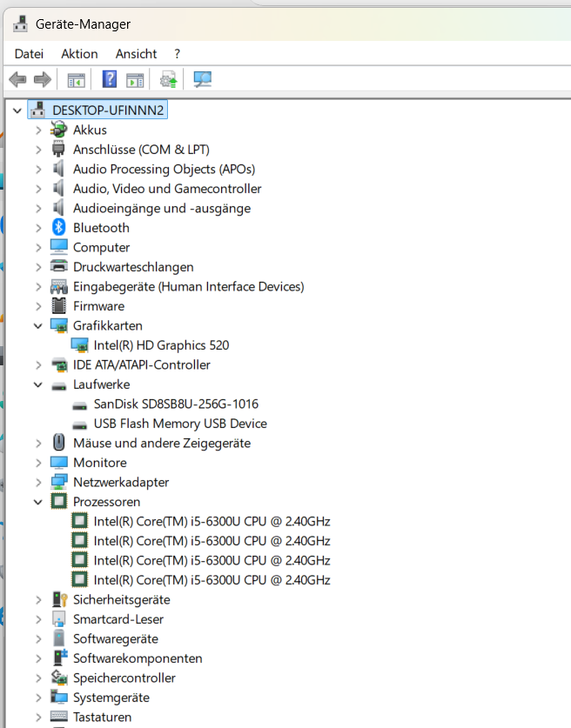Click the Geräte-Manager title bar icon

click(20, 23)
